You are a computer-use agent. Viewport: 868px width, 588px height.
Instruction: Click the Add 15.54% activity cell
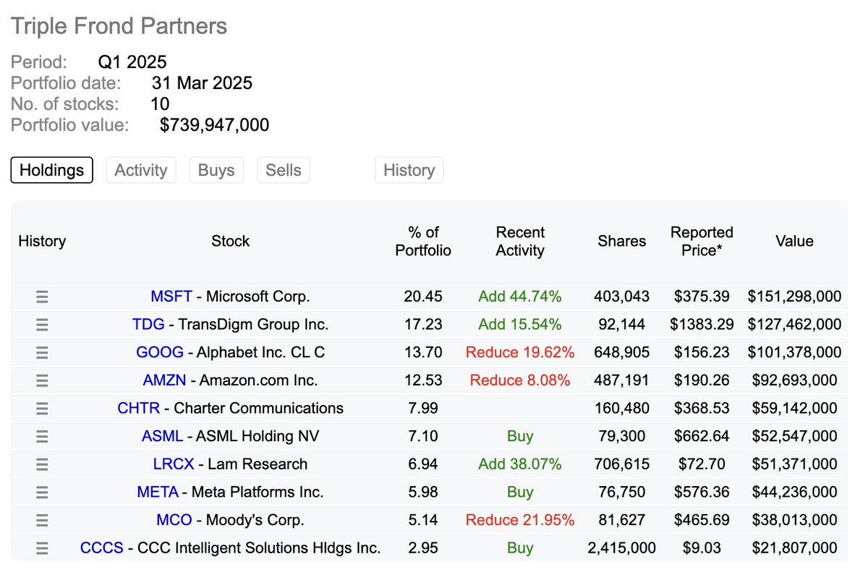tap(520, 325)
